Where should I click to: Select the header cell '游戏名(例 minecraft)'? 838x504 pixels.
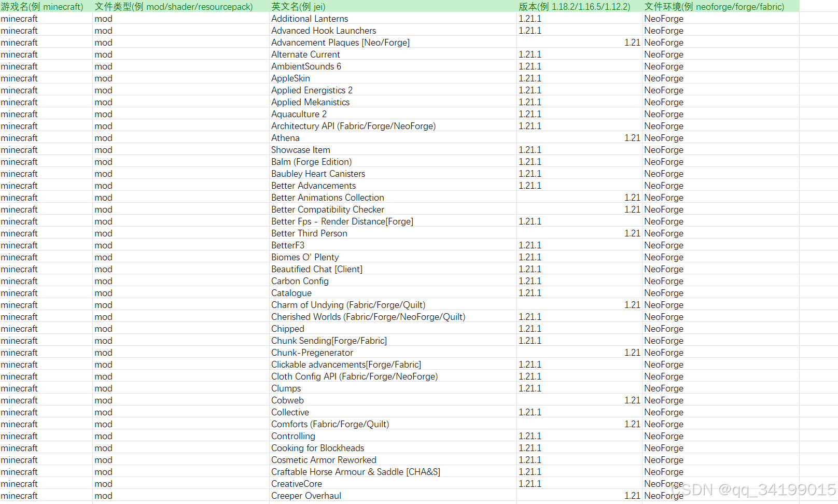pyautogui.click(x=46, y=6)
